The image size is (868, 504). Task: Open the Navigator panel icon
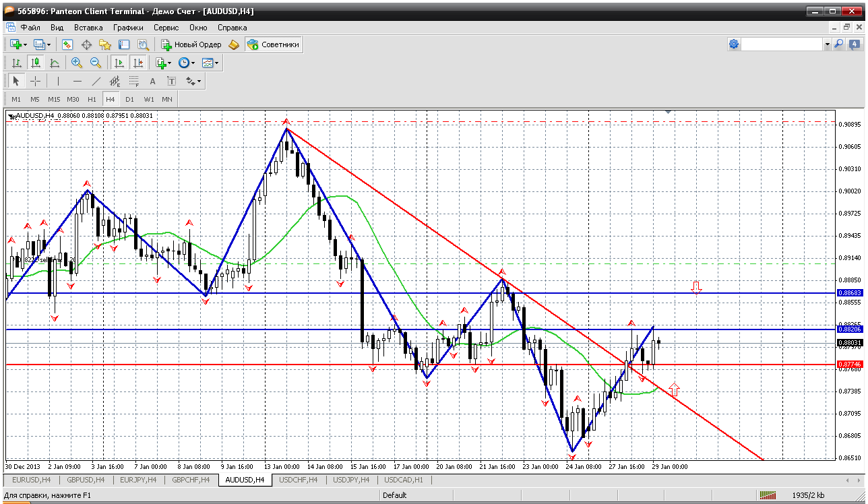[105, 44]
